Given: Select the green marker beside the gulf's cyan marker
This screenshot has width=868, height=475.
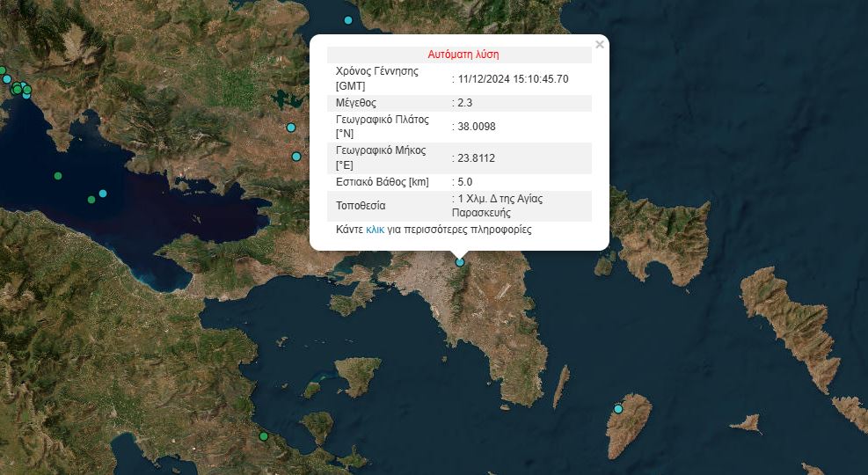Looking at the screenshot, I should 91,200.
